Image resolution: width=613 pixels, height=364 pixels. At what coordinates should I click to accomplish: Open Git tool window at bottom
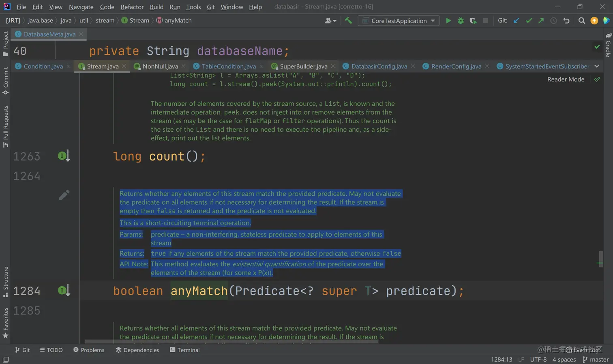(x=22, y=350)
